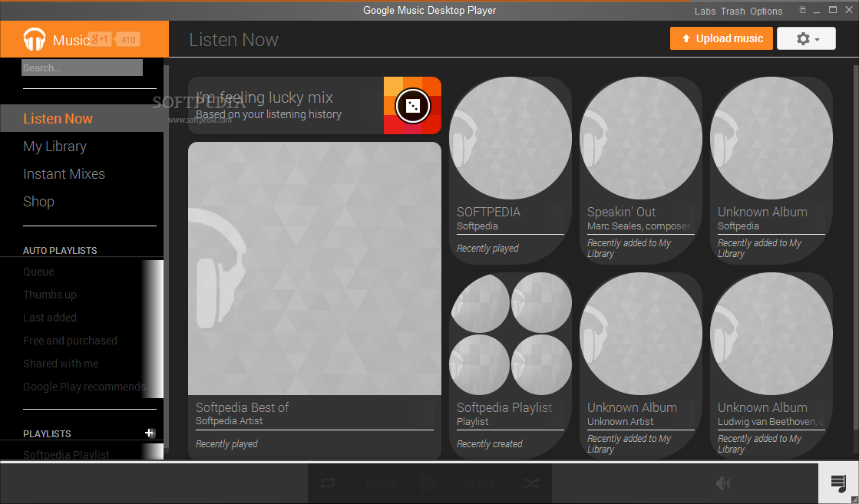The image size is (859, 504).
Task: Open Softpedia Playlist in the sidebar
Action: tap(66, 454)
